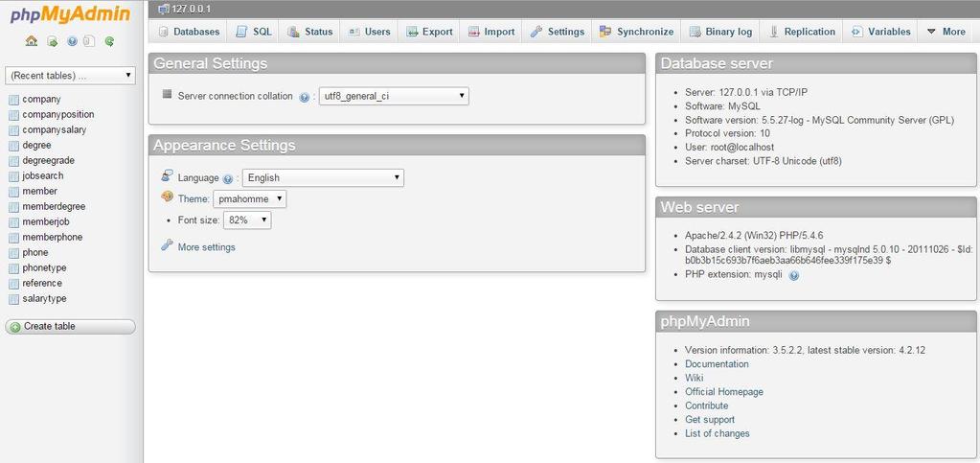Click the table icon beside member
Image resolution: width=980 pixels, height=463 pixels.
pos(13,192)
